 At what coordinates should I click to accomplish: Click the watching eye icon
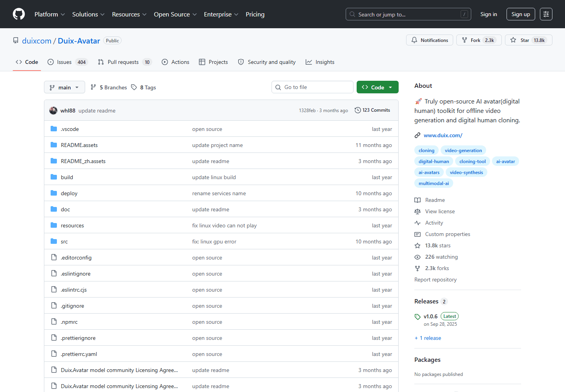417,257
